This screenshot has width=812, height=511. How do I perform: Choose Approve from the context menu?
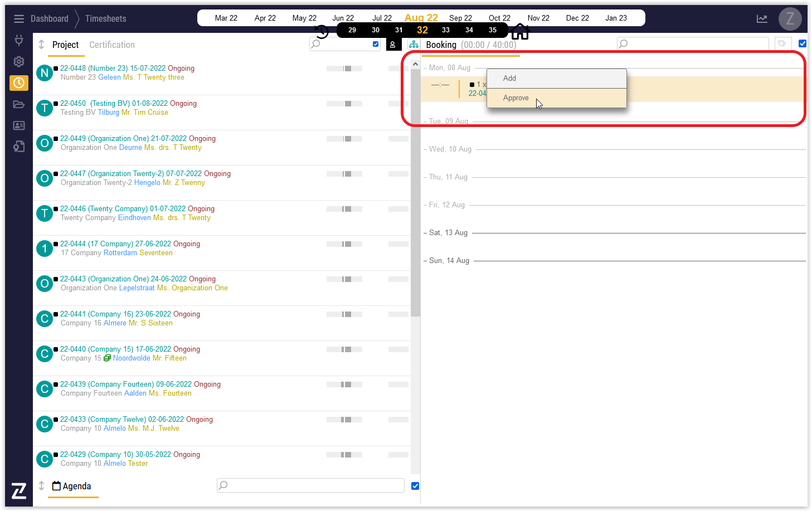[x=516, y=98]
